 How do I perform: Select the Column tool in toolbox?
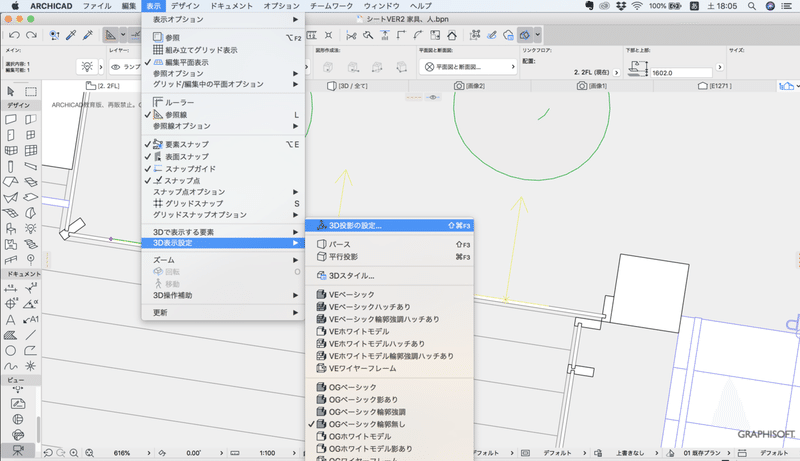tap(11, 166)
